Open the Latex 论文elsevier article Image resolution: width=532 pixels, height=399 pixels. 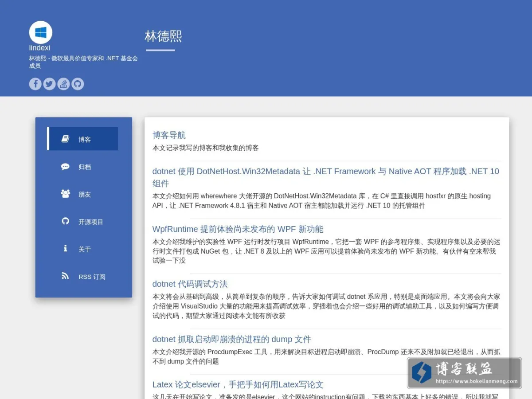click(x=238, y=385)
